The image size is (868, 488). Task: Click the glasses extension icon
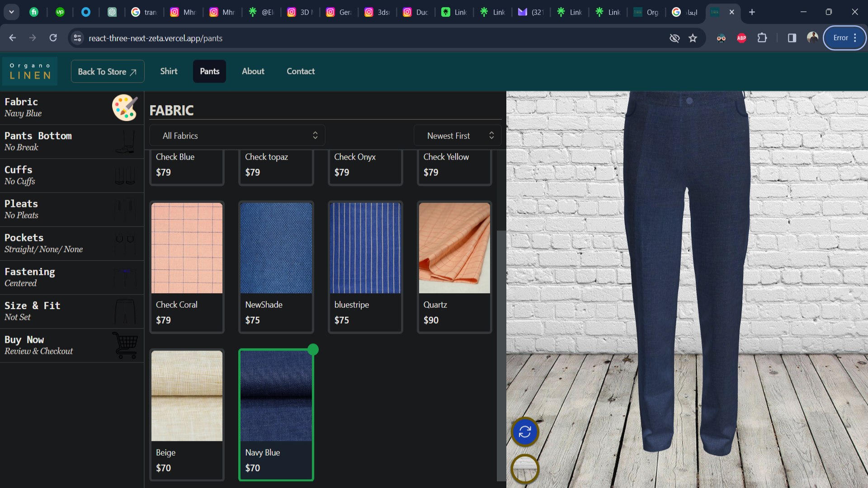coord(721,38)
